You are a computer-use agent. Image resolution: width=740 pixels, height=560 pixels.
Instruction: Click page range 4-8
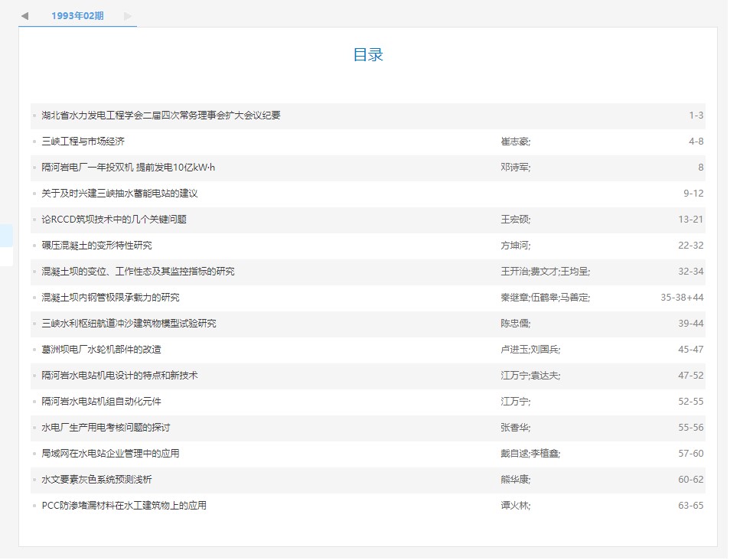tap(696, 141)
